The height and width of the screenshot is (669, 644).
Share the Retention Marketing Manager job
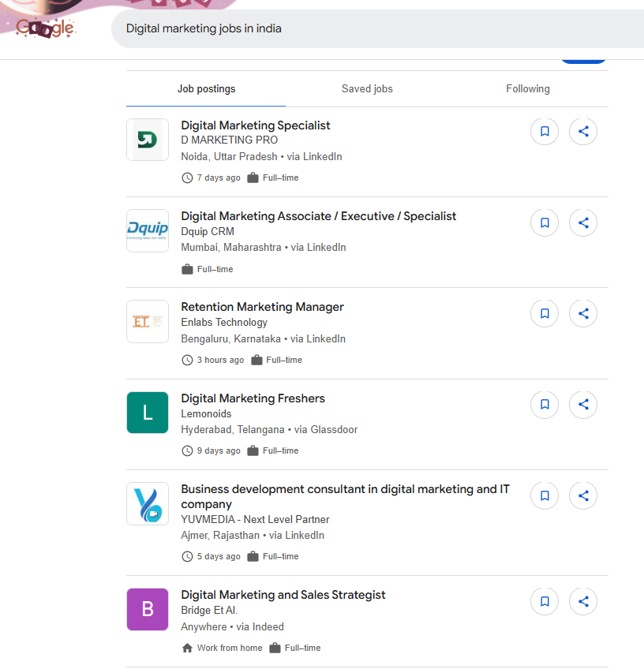coord(583,314)
